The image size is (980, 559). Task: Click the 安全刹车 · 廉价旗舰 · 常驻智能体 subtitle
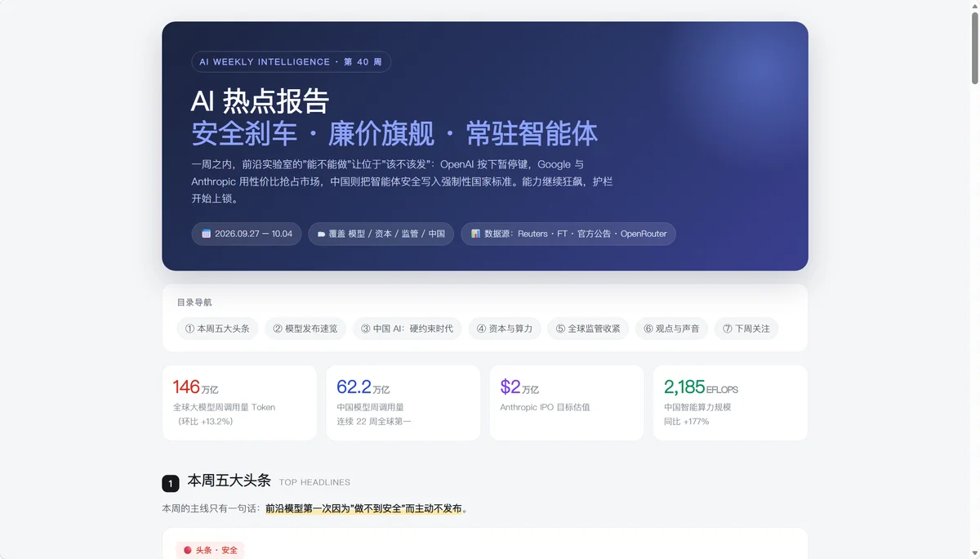[x=394, y=133]
